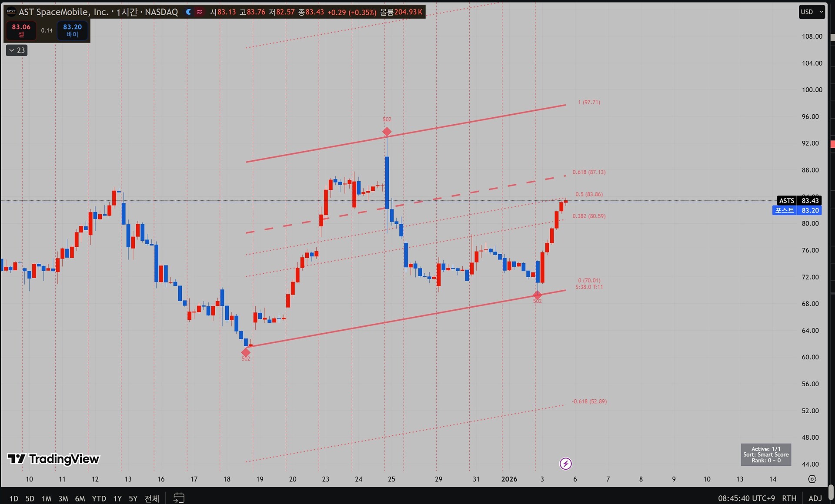Image resolution: width=835 pixels, height=504 pixels.
Task: Open chart settings gear icon
Action: tap(812, 479)
